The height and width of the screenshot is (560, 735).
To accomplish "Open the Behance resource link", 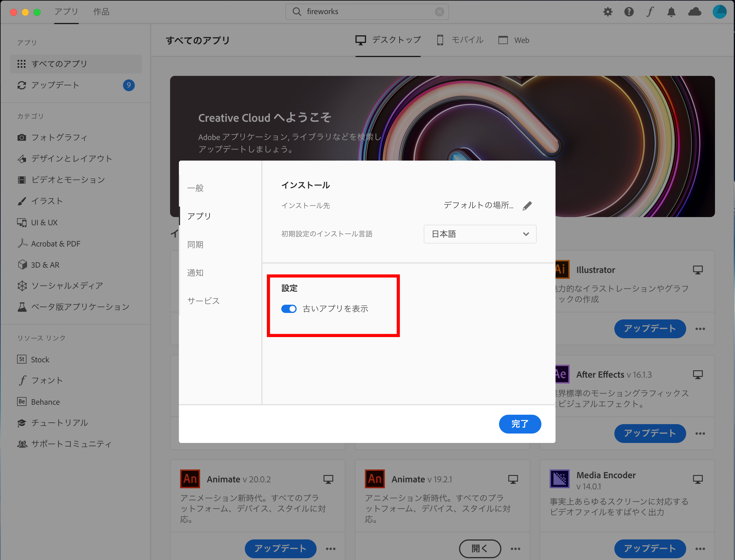I will 38,402.
